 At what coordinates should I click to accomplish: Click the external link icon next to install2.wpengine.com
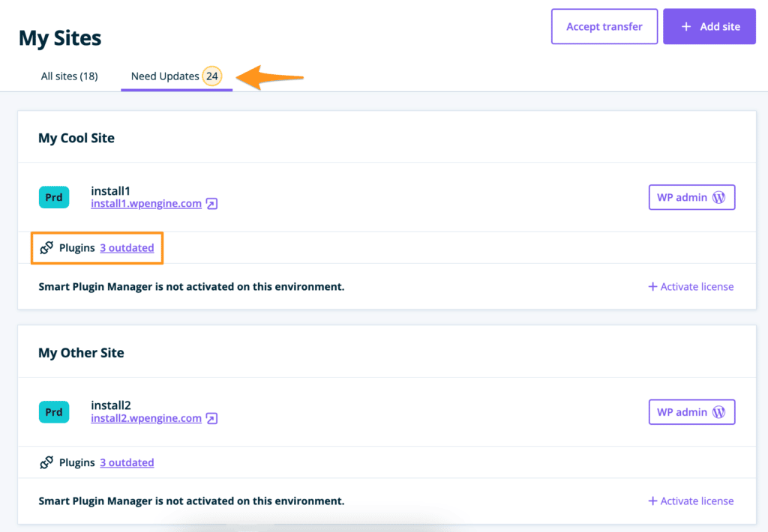[x=212, y=419]
